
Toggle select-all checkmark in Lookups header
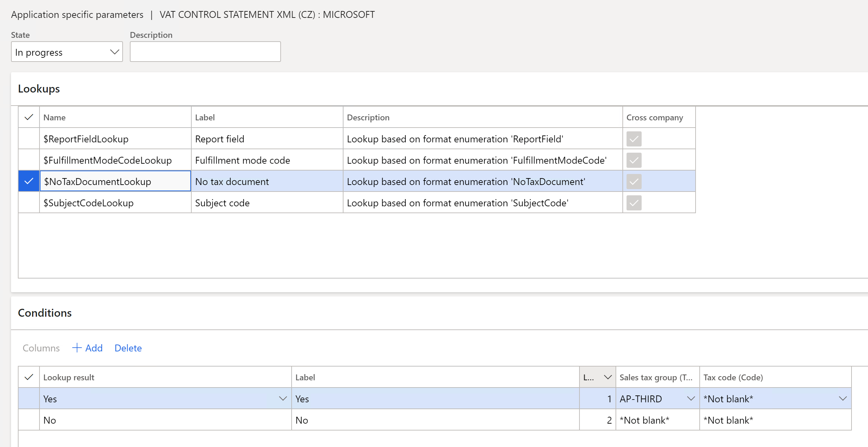point(29,117)
